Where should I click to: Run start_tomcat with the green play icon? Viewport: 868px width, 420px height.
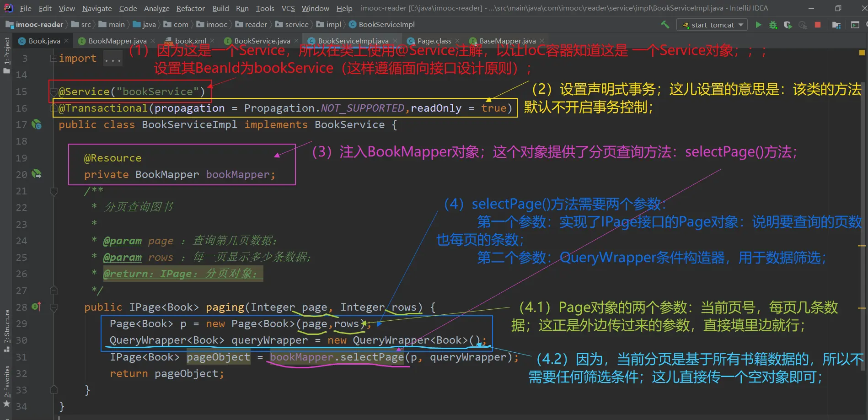pos(758,25)
